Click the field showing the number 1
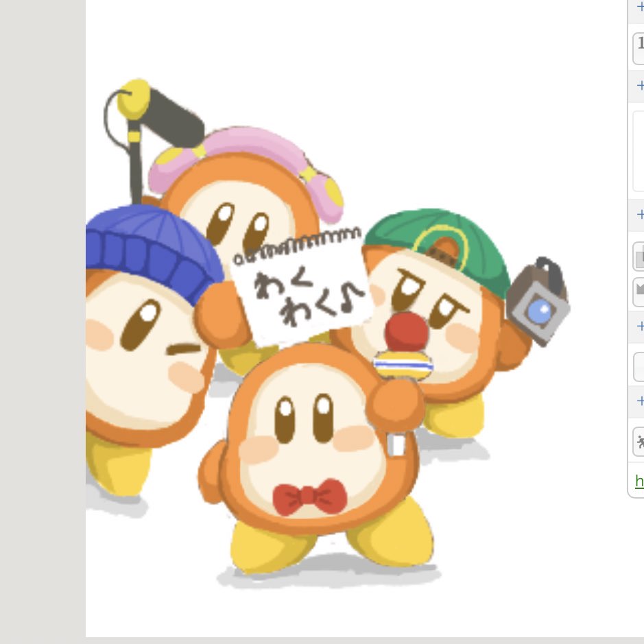This screenshot has width=644, height=644. [639, 49]
